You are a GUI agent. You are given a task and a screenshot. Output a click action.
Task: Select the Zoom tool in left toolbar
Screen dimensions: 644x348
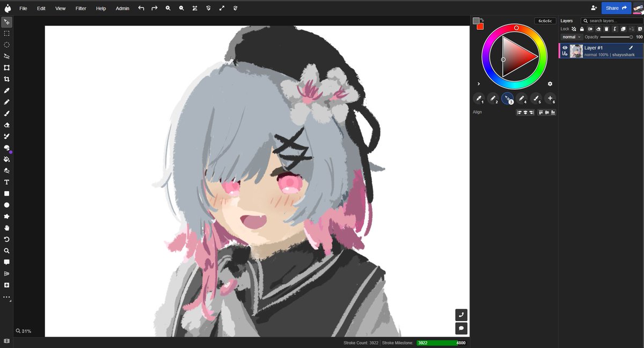coord(6,250)
